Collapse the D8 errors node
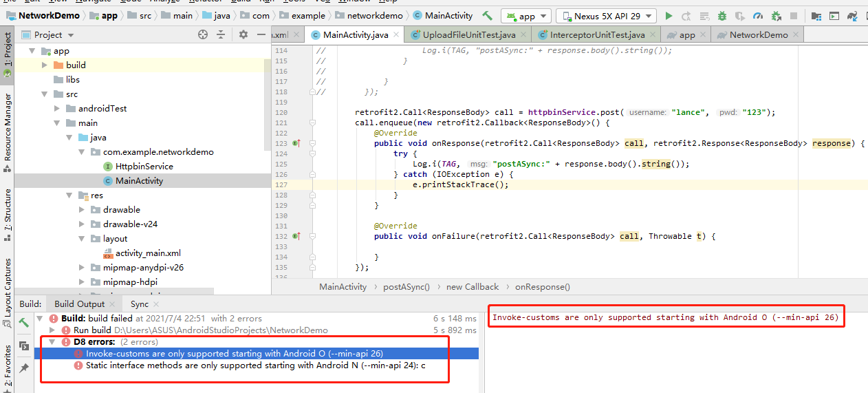This screenshot has height=393, width=868. (x=52, y=342)
